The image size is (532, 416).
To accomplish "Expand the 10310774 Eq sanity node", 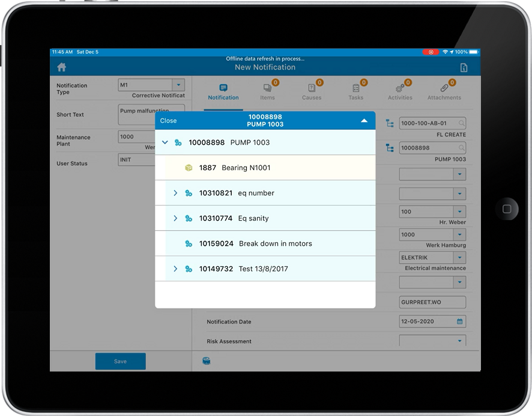I will click(x=175, y=218).
